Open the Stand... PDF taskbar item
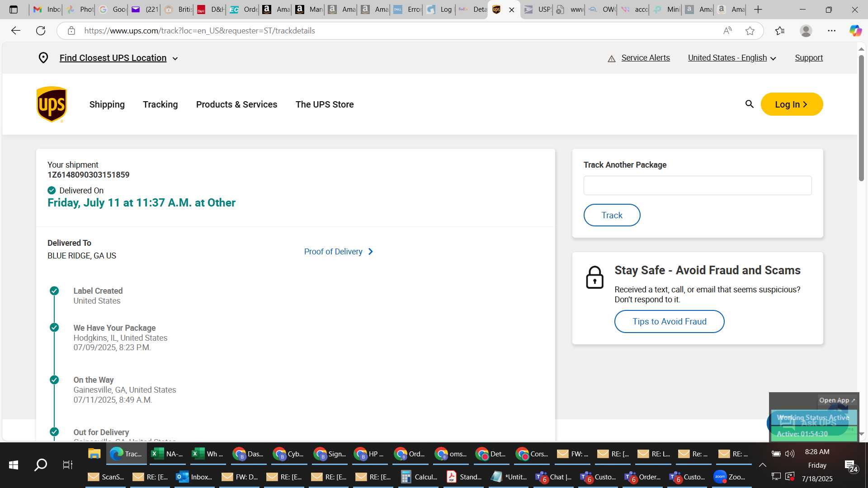 (x=464, y=477)
